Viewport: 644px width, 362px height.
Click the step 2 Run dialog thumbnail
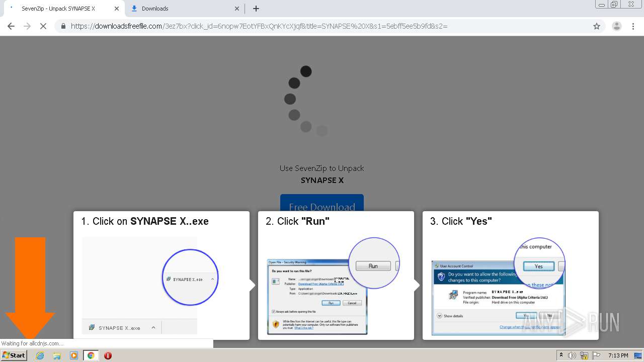[333, 286]
